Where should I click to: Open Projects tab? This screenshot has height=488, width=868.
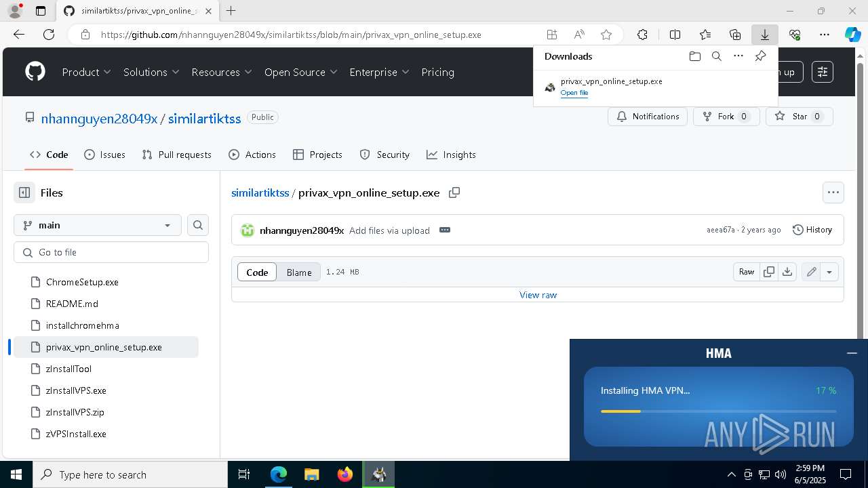pyautogui.click(x=317, y=155)
